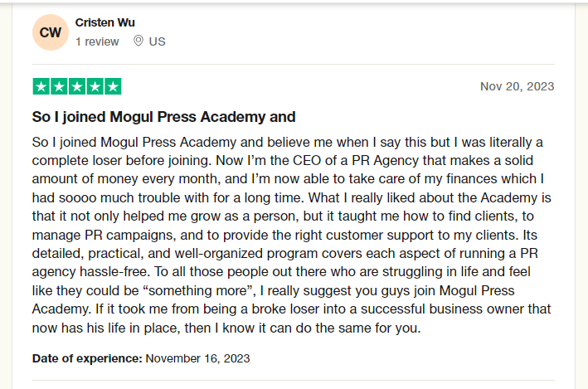Click the location pin icon
588x389 pixels.
138,41
